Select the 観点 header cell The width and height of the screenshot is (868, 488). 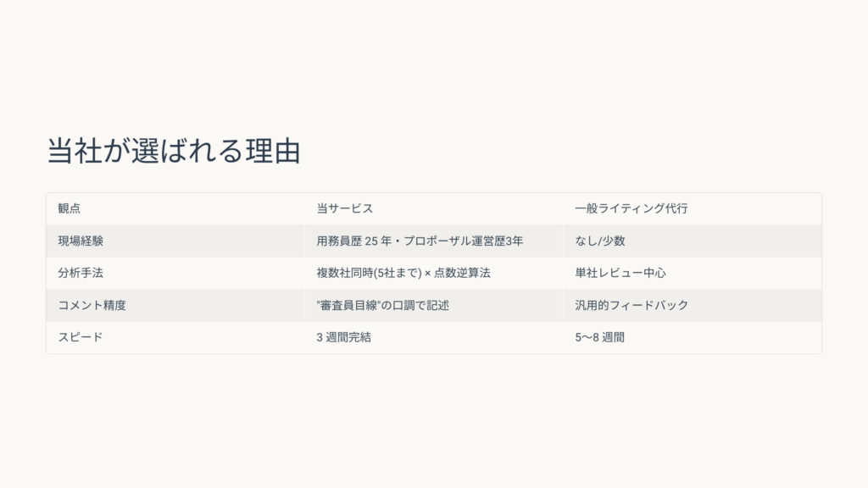(70, 208)
